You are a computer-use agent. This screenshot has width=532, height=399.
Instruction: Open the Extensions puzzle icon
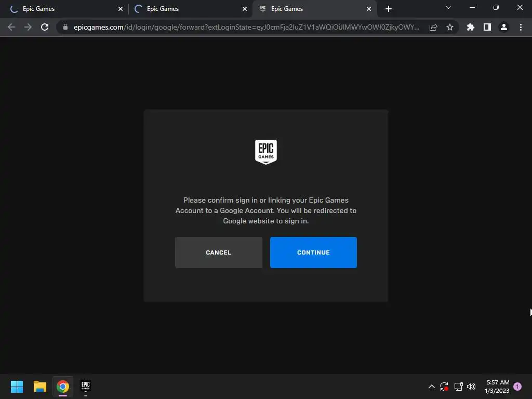471,27
